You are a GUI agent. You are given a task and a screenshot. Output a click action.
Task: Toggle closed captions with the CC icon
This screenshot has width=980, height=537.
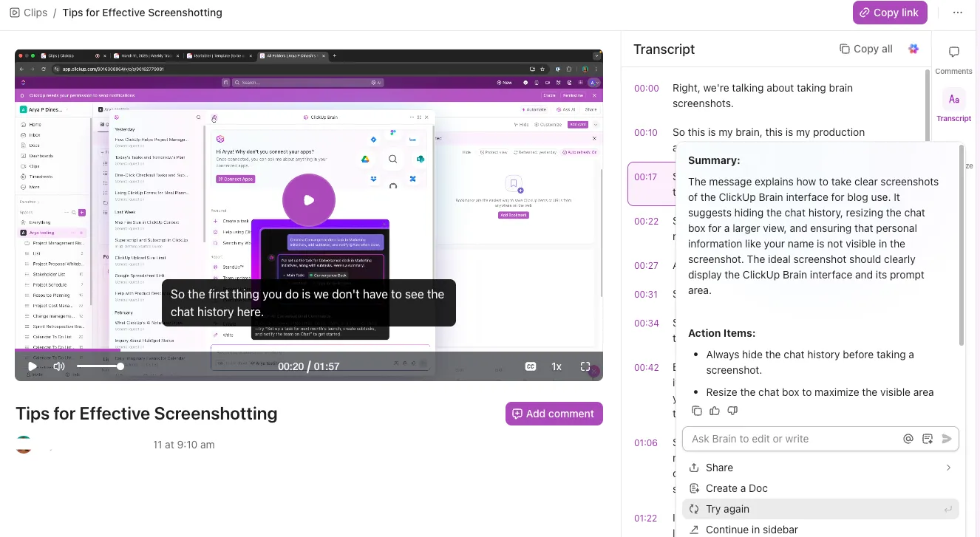pos(530,366)
